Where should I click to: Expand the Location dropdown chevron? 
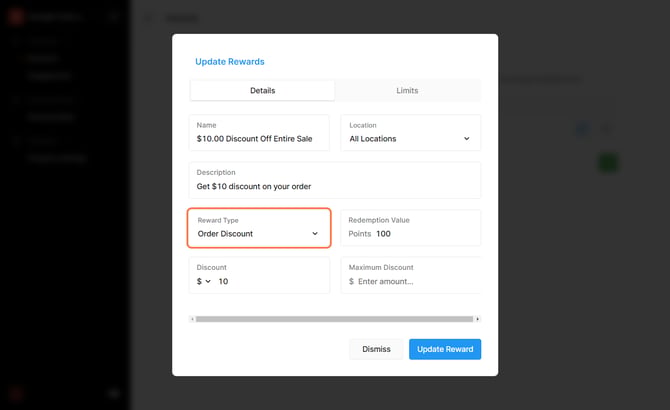click(x=467, y=139)
